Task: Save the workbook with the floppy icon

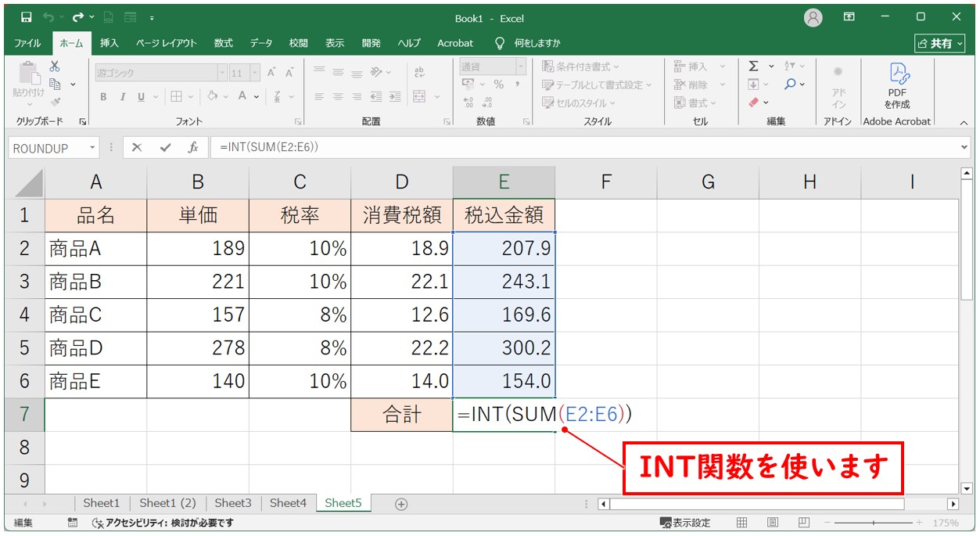Action: (x=27, y=17)
